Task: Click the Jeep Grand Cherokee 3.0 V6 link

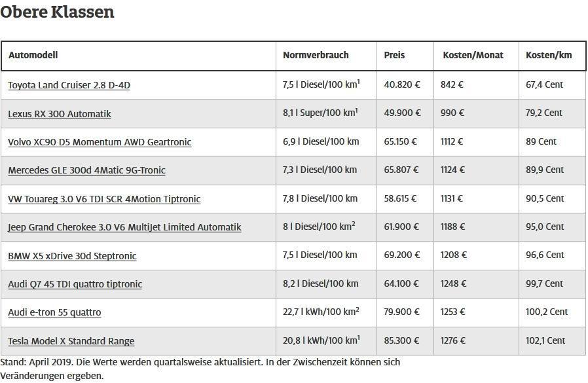Action: pyautogui.click(x=124, y=227)
